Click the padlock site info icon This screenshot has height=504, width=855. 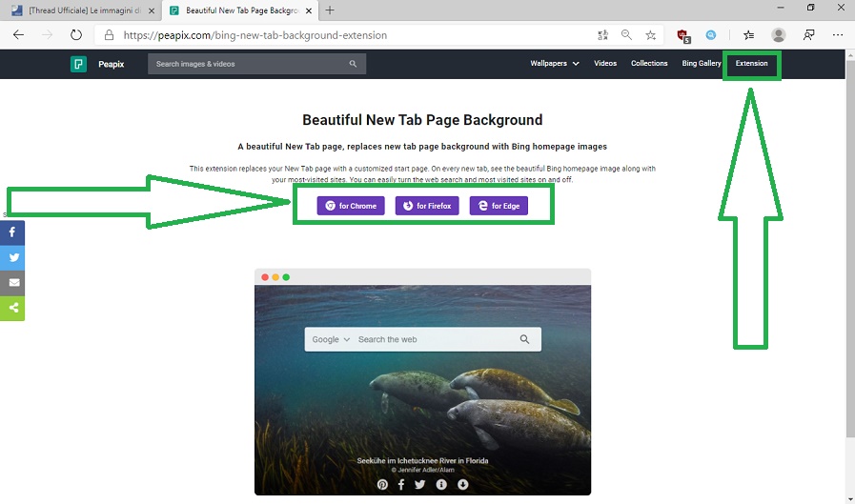pyautogui.click(x=109, y=35)
